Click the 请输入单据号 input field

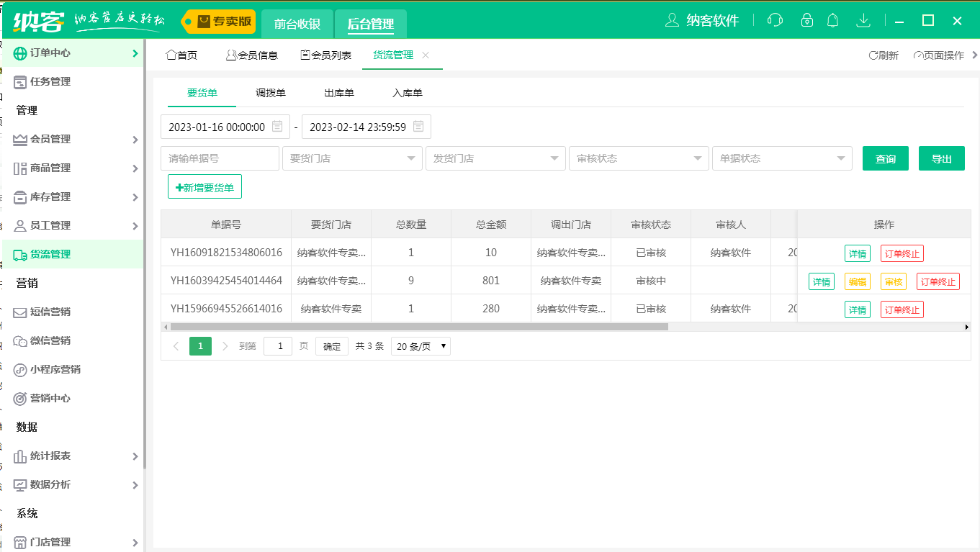click(x=220, y=158)
